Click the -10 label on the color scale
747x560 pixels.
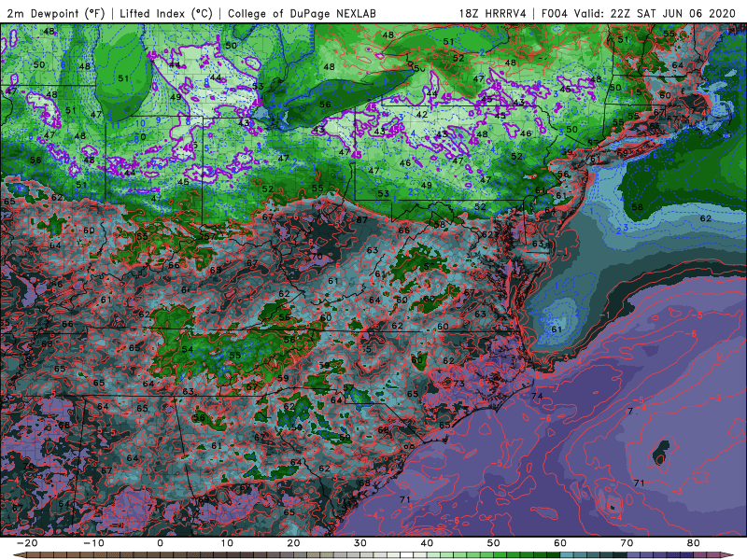pos(93,543)
